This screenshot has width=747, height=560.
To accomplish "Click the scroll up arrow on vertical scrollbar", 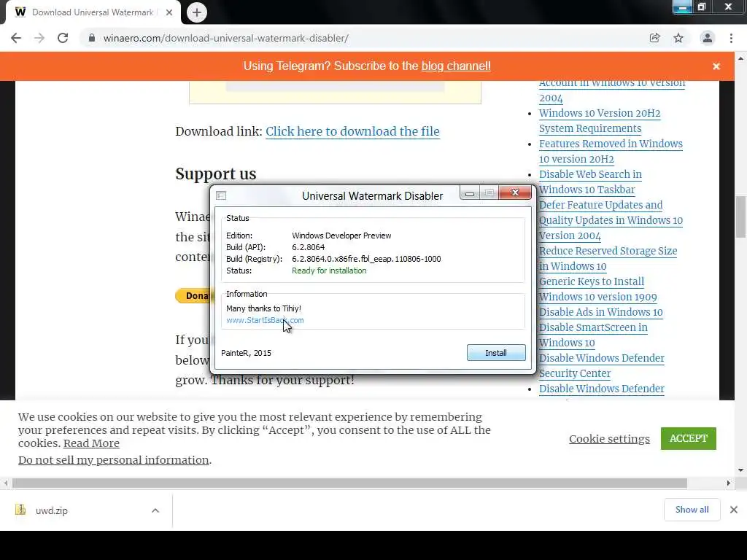I will (x=740, y=58).
